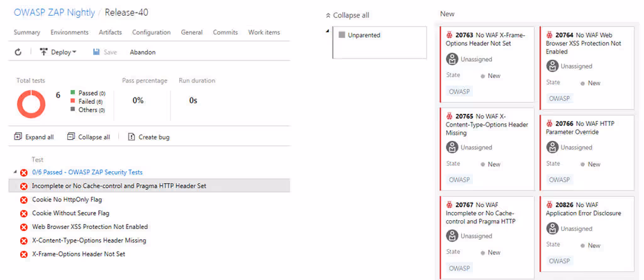Click the refresh icon in release toolbar
The height and width of the screenshot is (280, 644).
18,52
